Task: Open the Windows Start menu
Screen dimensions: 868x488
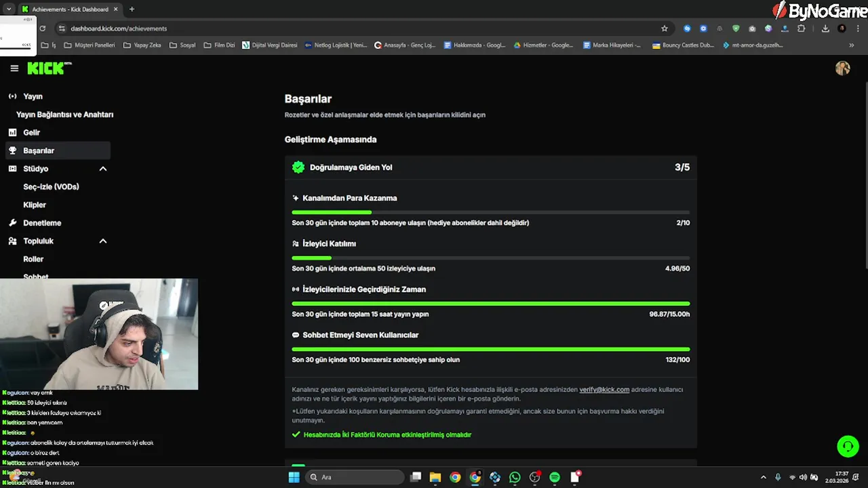Action: (294, 477)
